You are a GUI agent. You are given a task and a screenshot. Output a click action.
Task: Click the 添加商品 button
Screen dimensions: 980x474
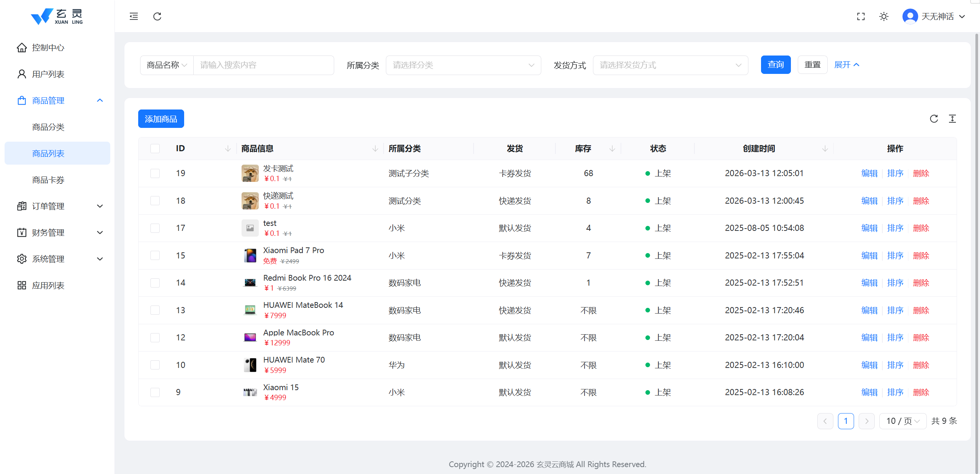[x=161, y=119]
